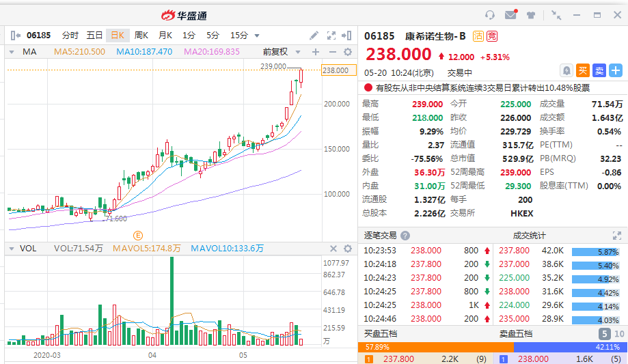Viewport: 628px width, 364px height.
Task: Collapse the right quote panel via arrow icon
Action: click(x=346, y=36)
